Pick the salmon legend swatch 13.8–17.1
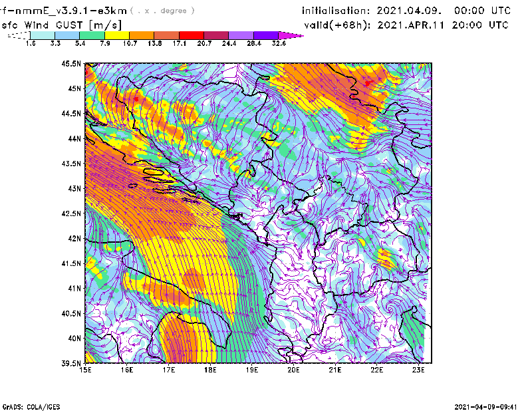This screenshot has width=532, height=411. click(167, 35)
